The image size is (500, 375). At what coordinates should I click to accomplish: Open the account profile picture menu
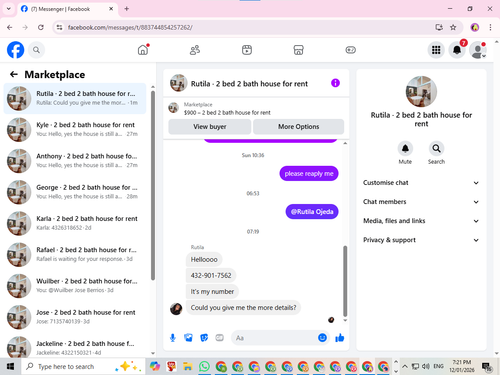(x=478, y=50)
